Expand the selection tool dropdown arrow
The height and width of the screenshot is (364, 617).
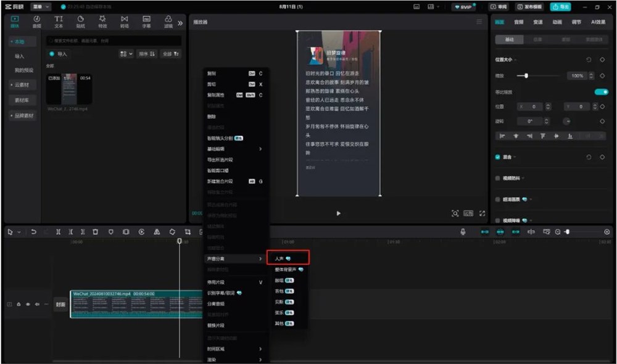(x=19, y=232)
